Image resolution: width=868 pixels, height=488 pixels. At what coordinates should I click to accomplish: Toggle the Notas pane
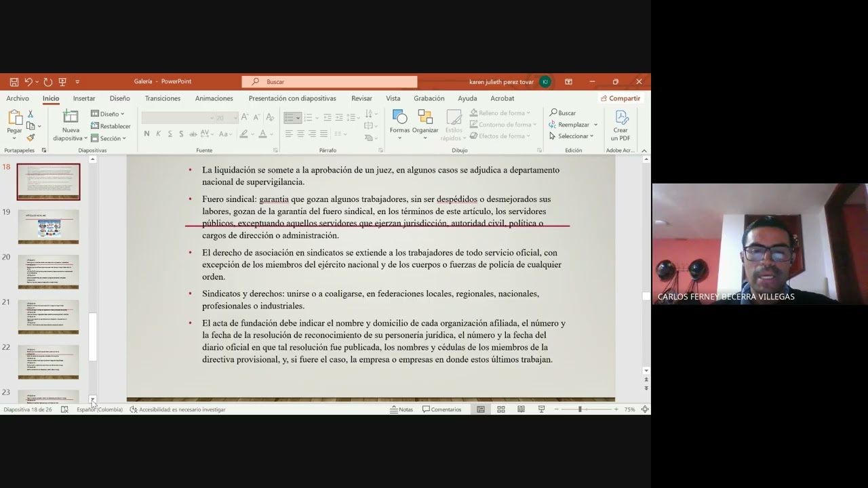[x=402, y=409]
